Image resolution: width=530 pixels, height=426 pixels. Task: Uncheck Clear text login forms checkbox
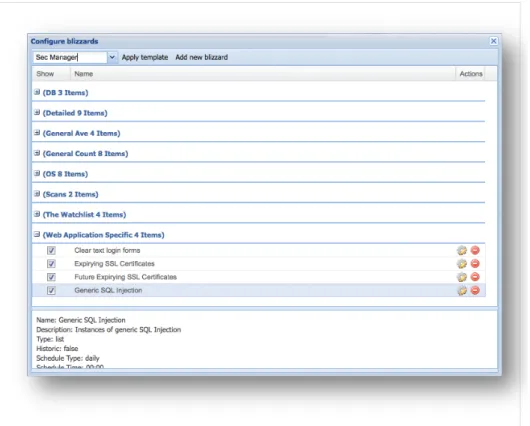51,251
